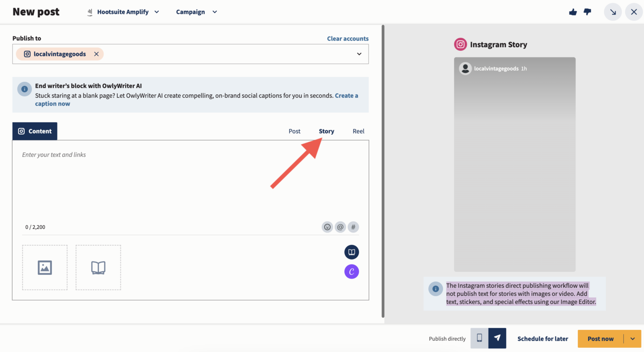Click the thumbs up feedback icon
This screenshot has height=352, width=644.
[573, 12]
